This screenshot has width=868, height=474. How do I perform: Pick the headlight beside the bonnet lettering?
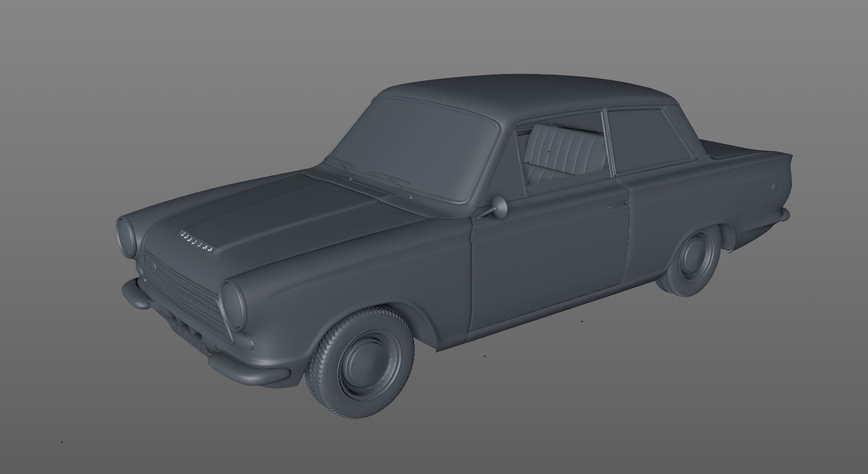click(126, 237)
